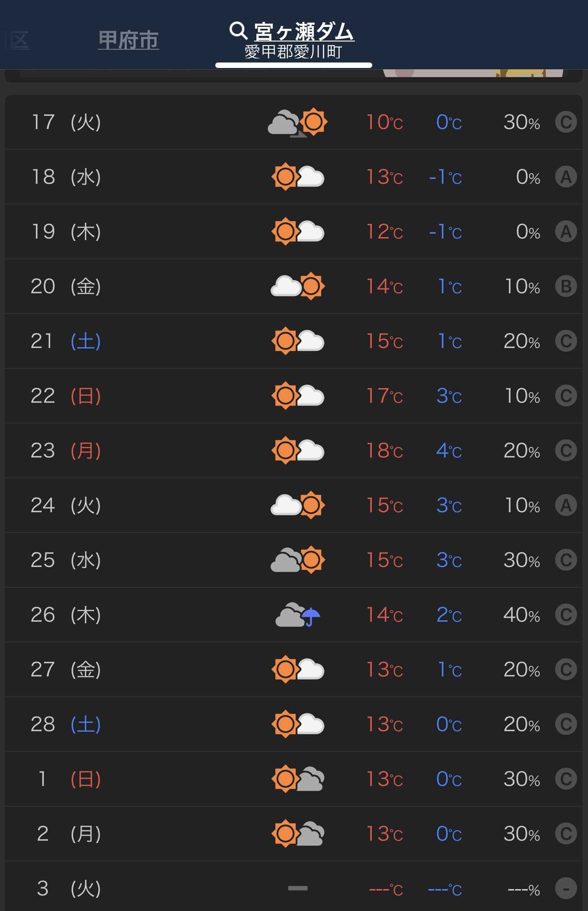
Task: Tap the reliability A badge for day 18
Action: tap(566, 177)
